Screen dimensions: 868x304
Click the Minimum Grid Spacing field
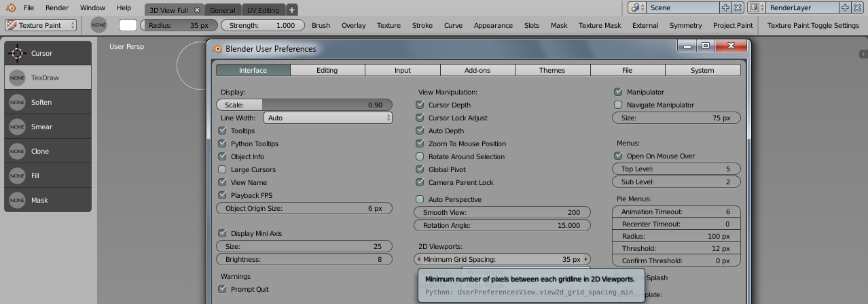[x=503, y=259]
